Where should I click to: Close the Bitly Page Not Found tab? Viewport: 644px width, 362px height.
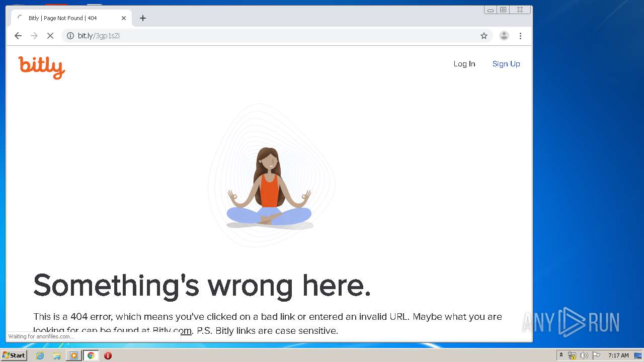point(124,18)
